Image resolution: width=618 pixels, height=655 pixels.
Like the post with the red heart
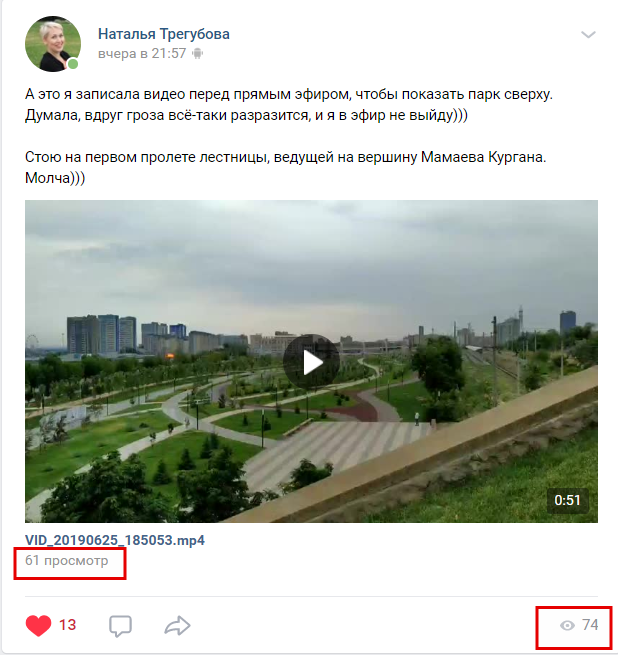click(38, 625)
